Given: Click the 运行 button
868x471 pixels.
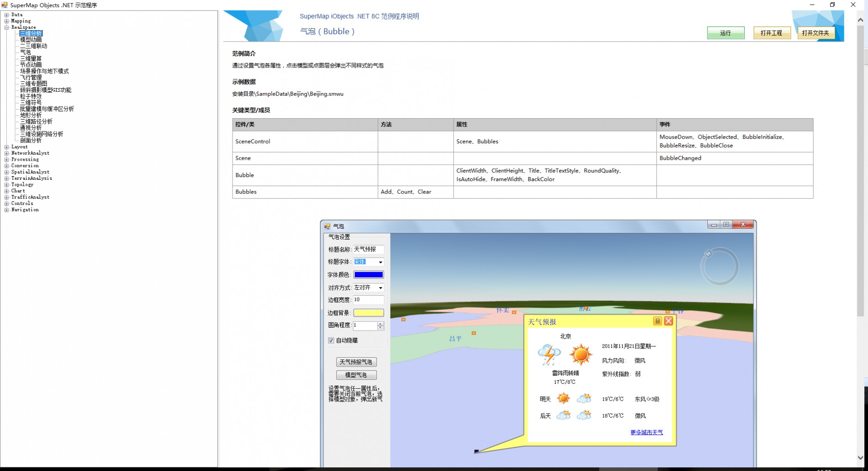Looking at the screenshot, I should [x=725, y=33].
